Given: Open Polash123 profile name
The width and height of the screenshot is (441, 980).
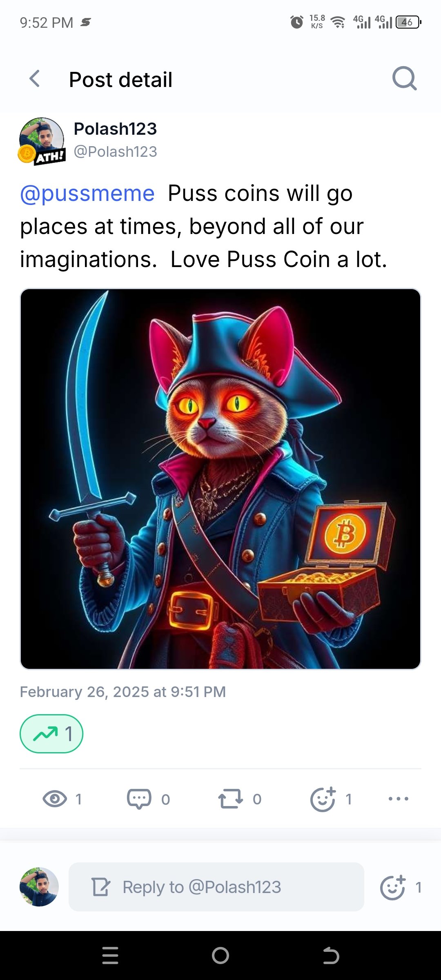Looking at the screenshot, I should 115,129.
